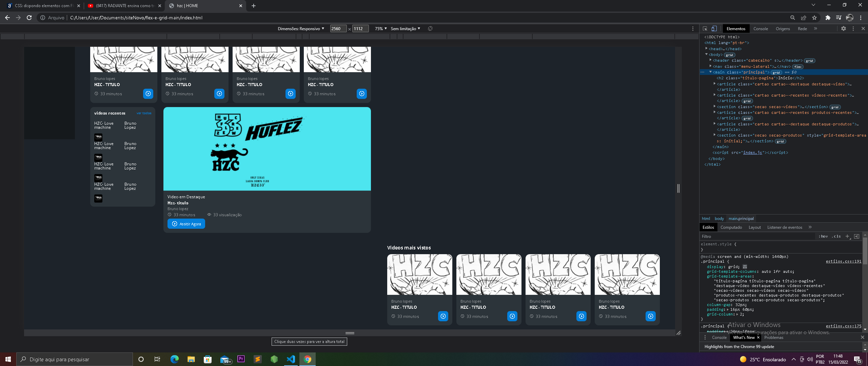This screenshot has width=868, height=366.
Task: Select body in the breadcrumb trail
Action: pos(719,219)
